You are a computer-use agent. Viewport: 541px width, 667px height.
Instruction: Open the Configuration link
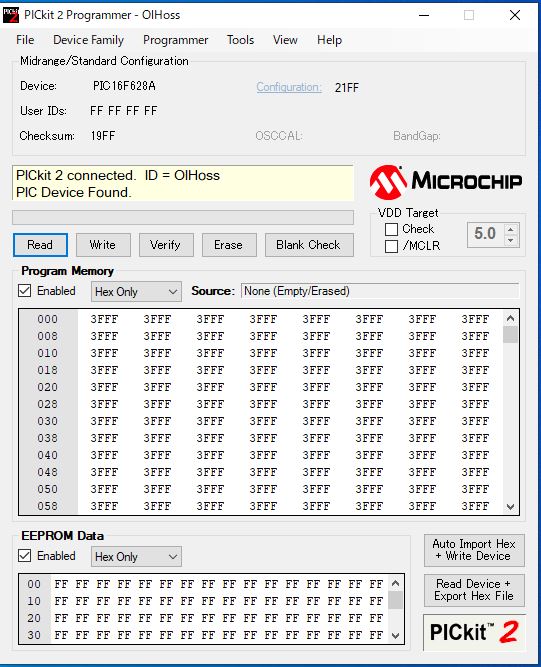[288, 87]
